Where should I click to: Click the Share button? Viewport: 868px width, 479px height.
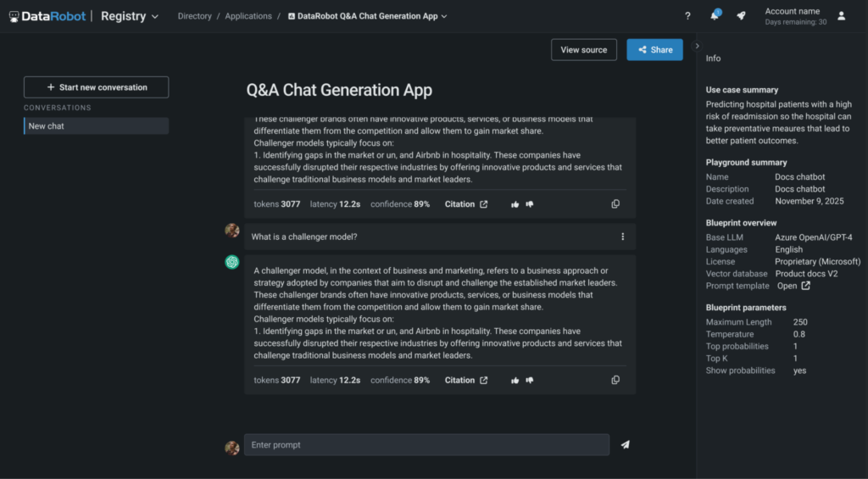point(654,50)
